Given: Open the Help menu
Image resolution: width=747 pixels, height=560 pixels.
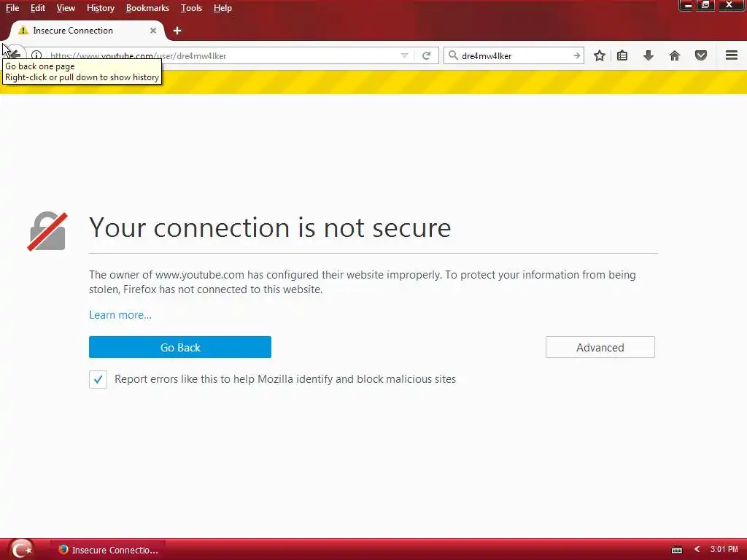Looking at the screenshot, I should tap(222, 8).
